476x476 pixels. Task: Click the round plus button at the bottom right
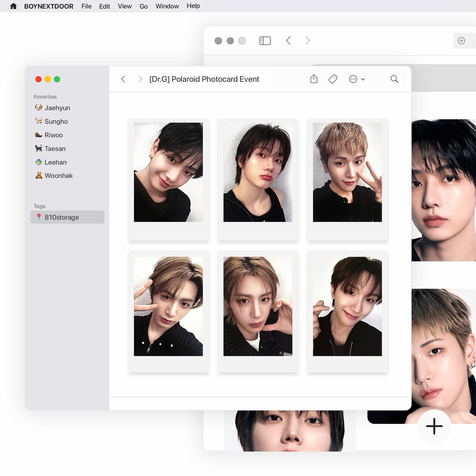434,426
